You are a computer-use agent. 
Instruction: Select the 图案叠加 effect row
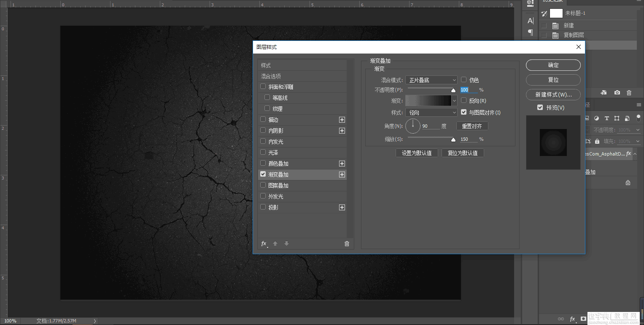(302, 185)
